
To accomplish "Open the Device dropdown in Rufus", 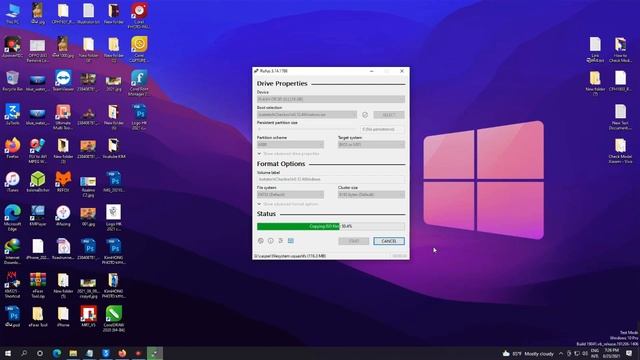I will (x=331, y=99).
